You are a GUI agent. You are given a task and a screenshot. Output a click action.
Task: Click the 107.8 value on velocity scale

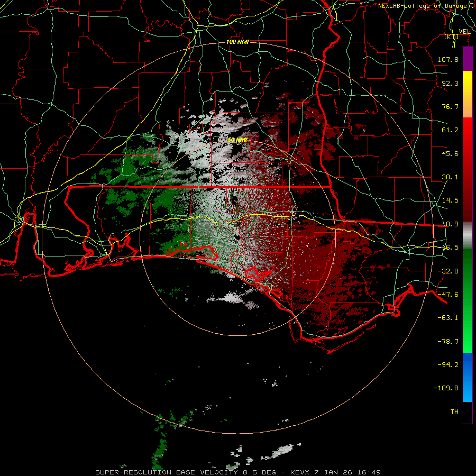448,59
